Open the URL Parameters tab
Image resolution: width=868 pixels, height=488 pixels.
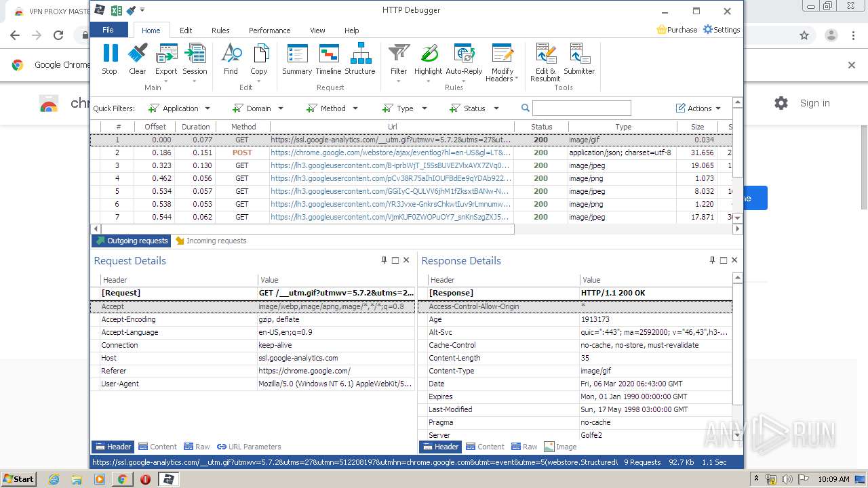(x=249, y=447)
